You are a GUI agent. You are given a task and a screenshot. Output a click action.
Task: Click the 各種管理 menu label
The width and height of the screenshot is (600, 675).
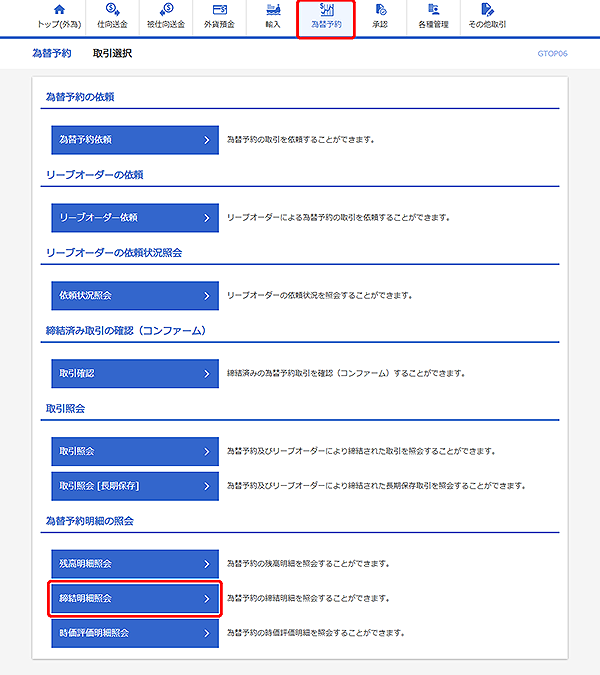[433, 25]
